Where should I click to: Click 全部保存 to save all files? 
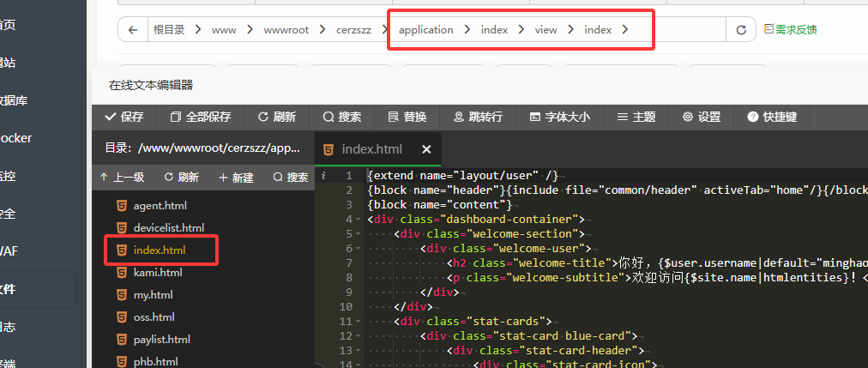[x=200, y=117]
